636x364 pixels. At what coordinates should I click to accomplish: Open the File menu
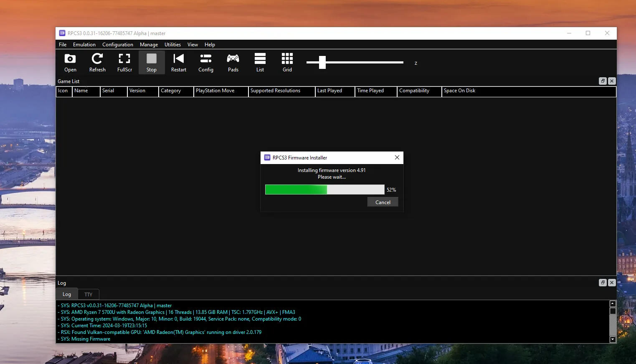63,45
